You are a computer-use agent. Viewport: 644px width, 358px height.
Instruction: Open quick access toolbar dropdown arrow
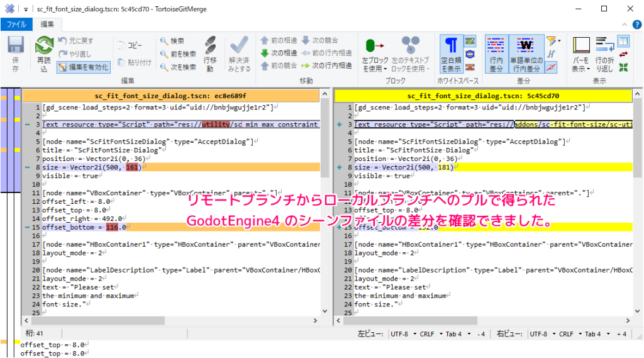pyautogui.click(x=25, y=9)
